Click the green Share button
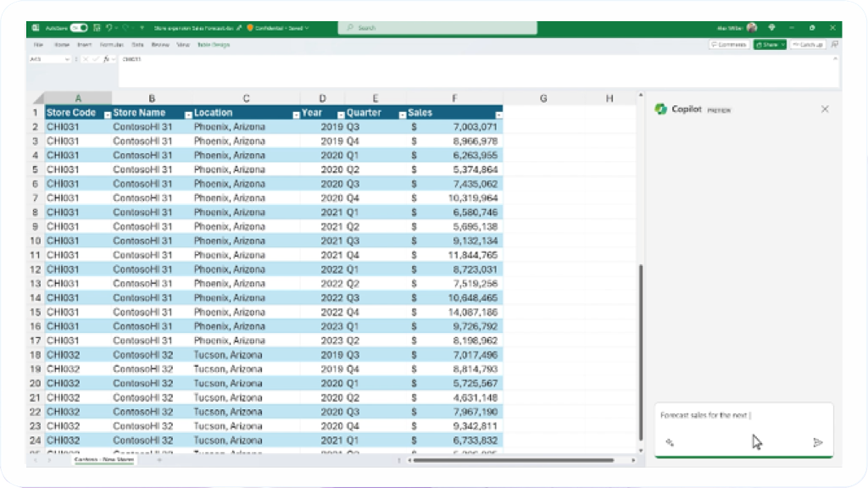This screenshot has width=868, height=488. (x=770, y=44)
